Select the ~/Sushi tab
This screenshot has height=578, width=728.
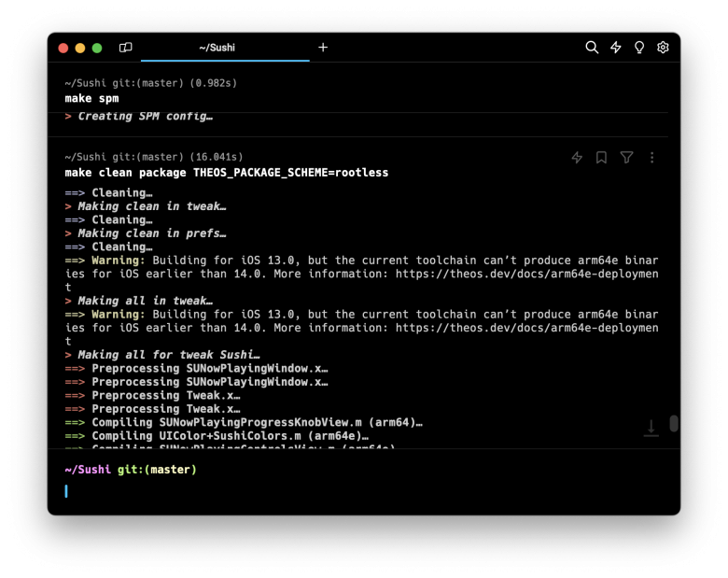[x=225, y=48]
